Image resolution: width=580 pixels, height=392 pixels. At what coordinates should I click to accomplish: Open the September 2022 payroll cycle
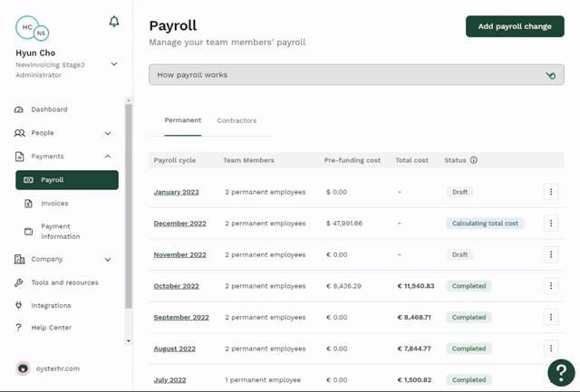(181, 318)
